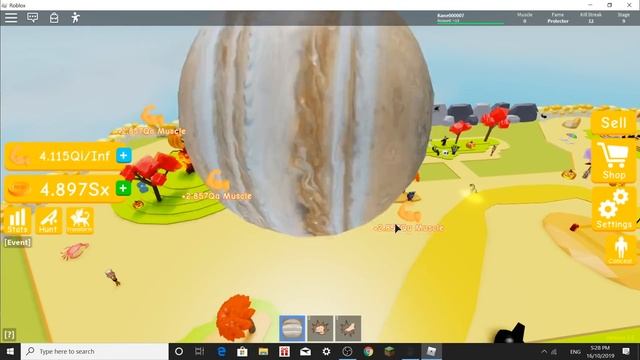Open the taskbar clock and date
Screen dimensions: 640x360
point(600,351)
